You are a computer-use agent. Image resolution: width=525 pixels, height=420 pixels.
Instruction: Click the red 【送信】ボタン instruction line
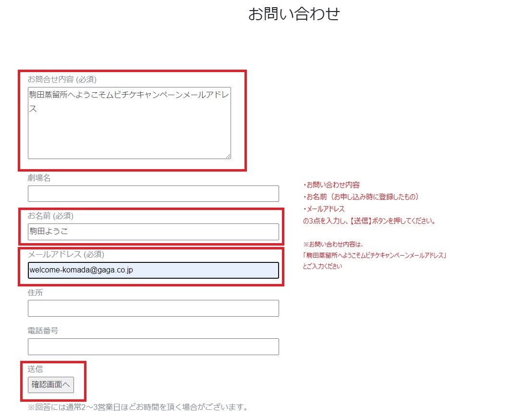[369, 221]
